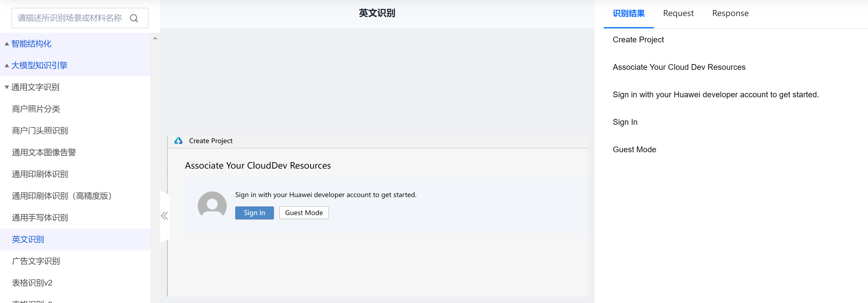The height and width of the screenshot is (303, 868).
Task: Click the "Sign in with your Huawei" result line
Action: pyautogui.click(x=716, y=95)
